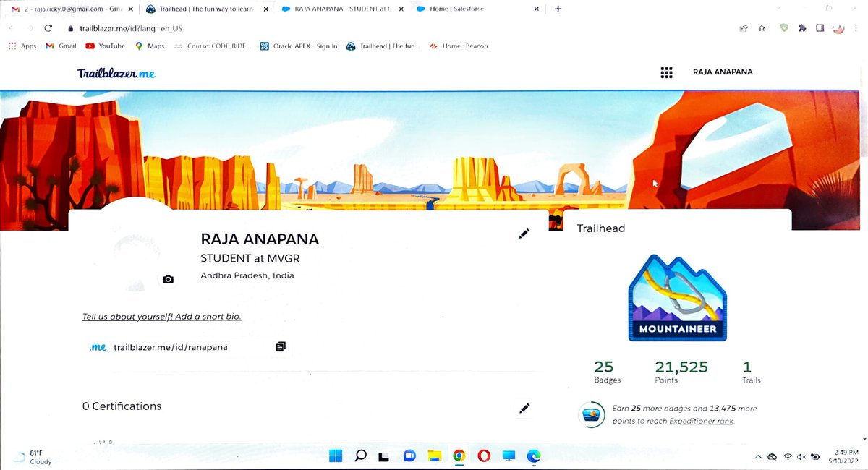
Task: Open the Chrome profile avatar
Action: [838, 29]
